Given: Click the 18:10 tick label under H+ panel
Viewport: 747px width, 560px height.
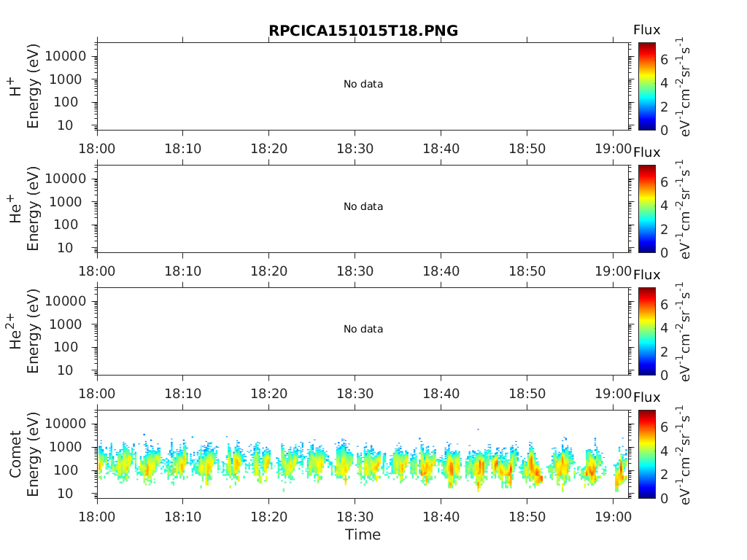Looking at the screenshot, I should tap(183, 149).
